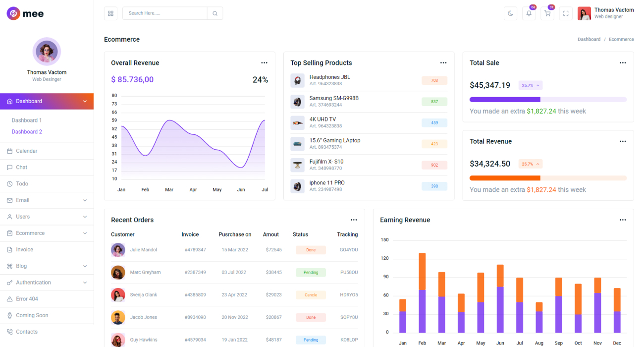Click Julie Mandol Done status badge
This screenshot has height=347, width=644.
311,250
